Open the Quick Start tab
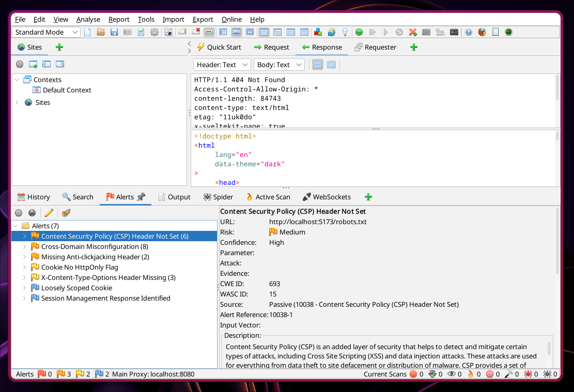The width and height of the screenshot is (574, 392). point(219,47)
